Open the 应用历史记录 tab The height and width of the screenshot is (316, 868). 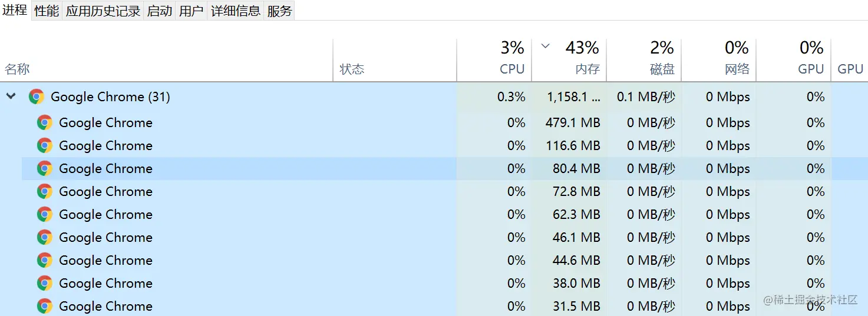(103, 11)
